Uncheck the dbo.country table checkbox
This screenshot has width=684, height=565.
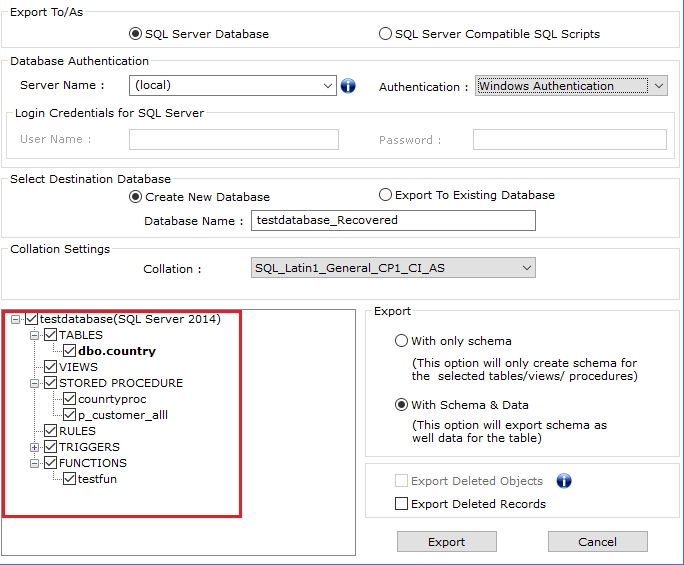coord(69,351)
